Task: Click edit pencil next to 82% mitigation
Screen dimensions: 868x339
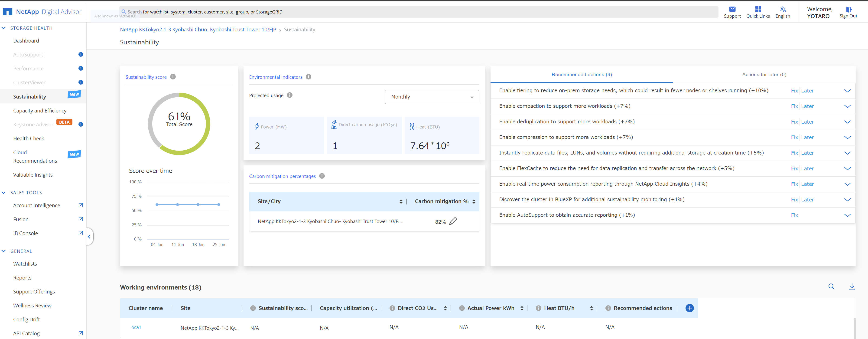Action: point(453,221)
